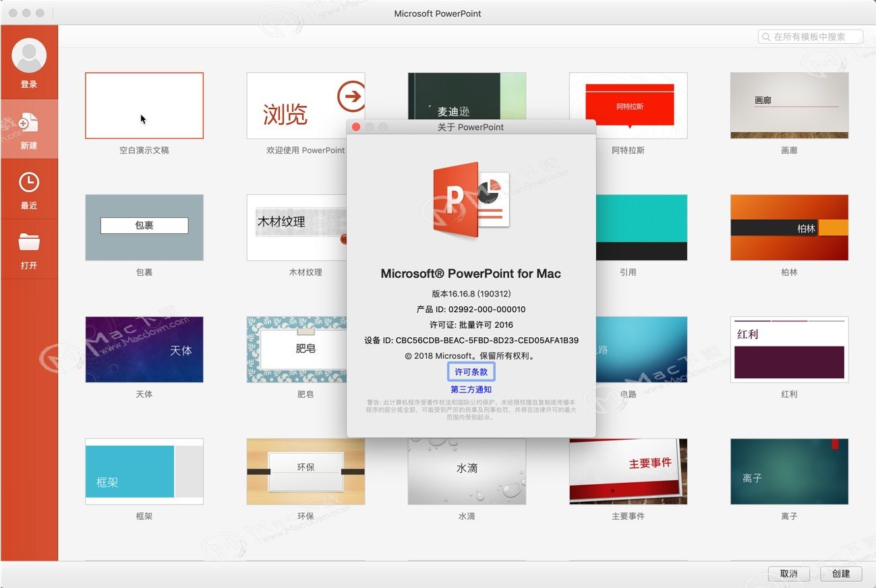This screenshot has width=876, height=588.
Task: Click the 产品 ID text line
Action: (x=471, y=310)
